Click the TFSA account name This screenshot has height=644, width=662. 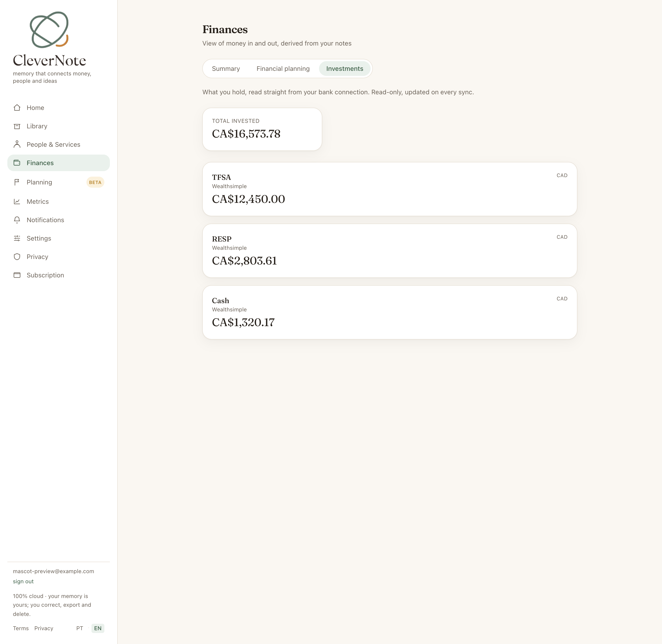[221, 177]
